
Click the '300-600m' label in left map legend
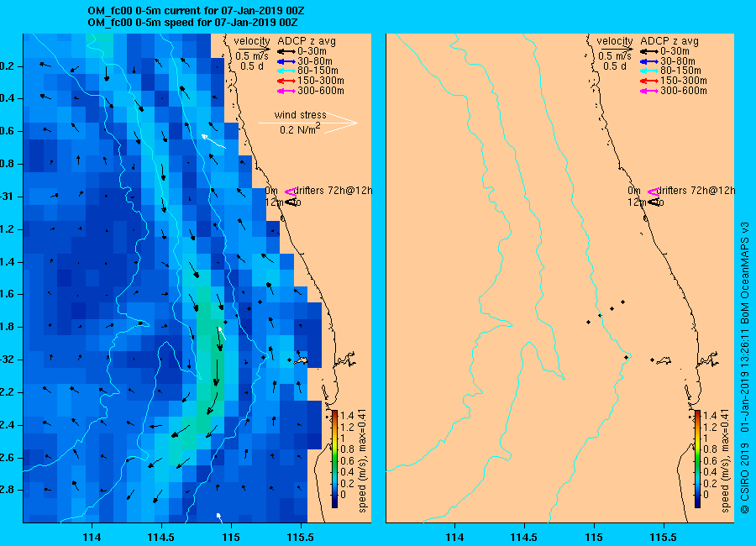pos(321,91)
